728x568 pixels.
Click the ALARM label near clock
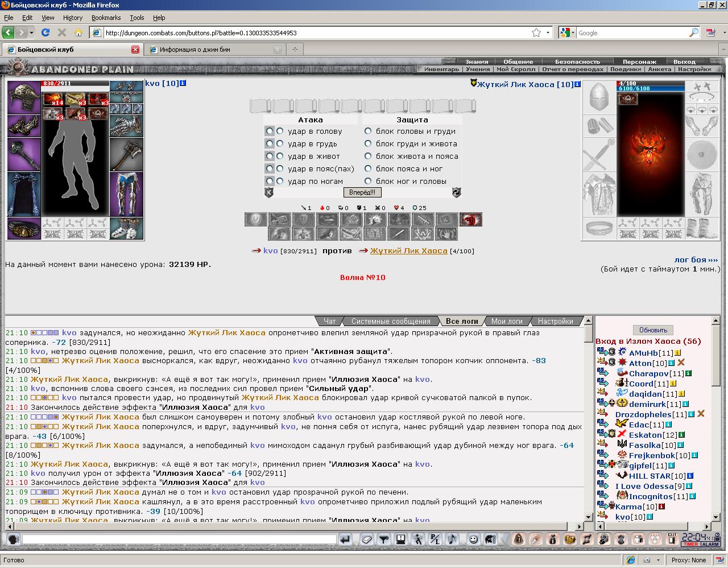[x=710, y=544]
